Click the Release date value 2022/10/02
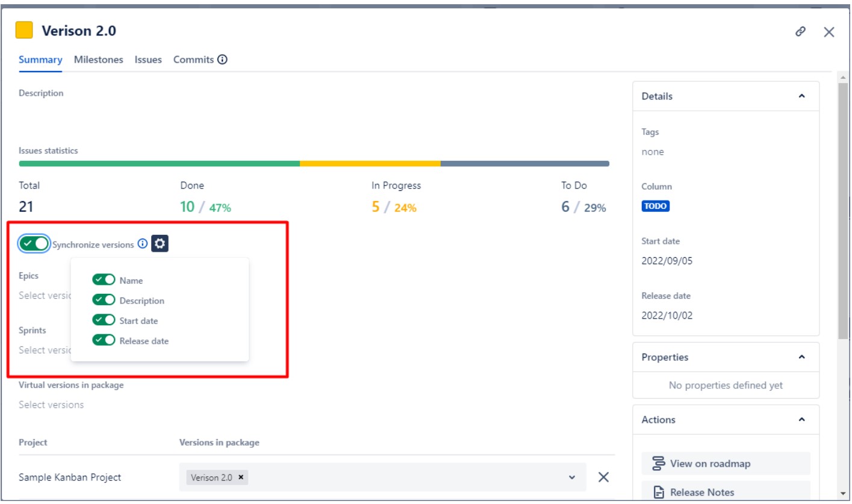Image resolution: width=852 pixels, height=504 pixels. coord(667,316)
